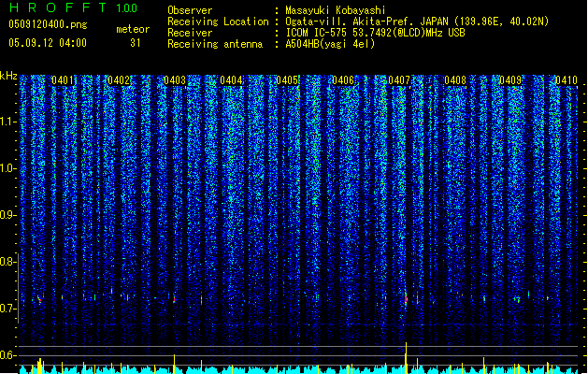
Task: Click the 0.9 kHz axis label
Action: pyautogui.click(x=8, y=215)
